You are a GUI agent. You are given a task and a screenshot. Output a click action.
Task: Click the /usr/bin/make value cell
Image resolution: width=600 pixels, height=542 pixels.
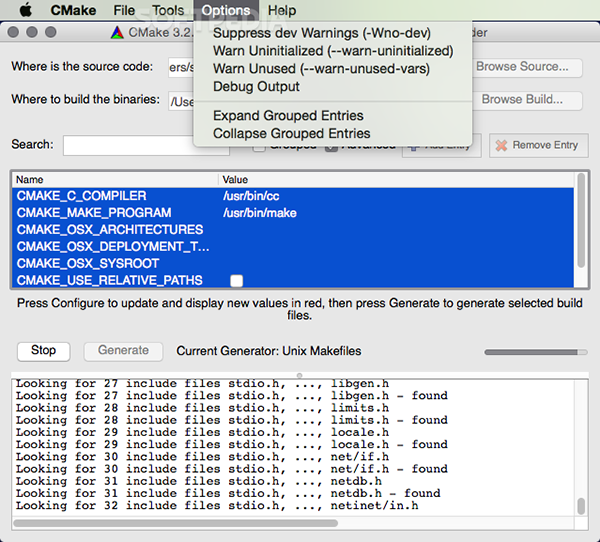(260, 213)
